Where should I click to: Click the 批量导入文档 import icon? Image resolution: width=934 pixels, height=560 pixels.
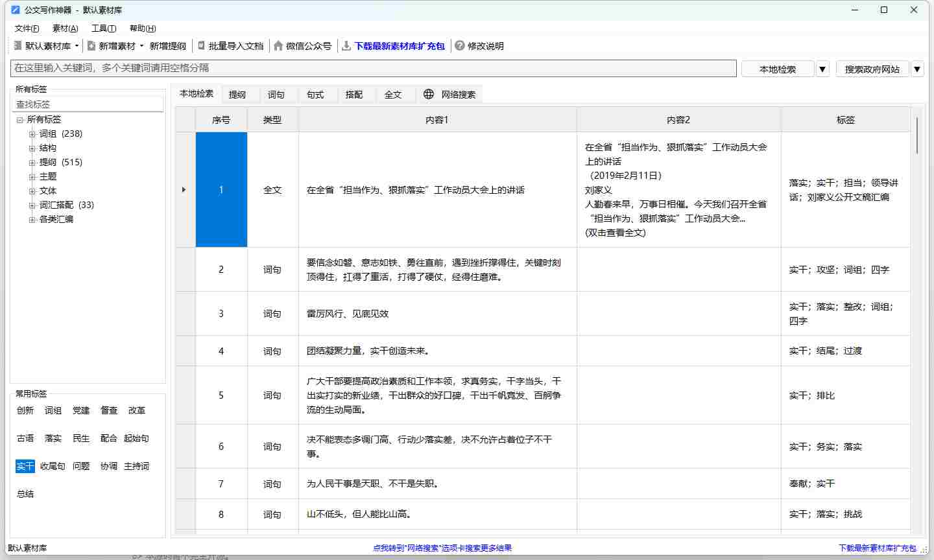click(x=202, y=46)
